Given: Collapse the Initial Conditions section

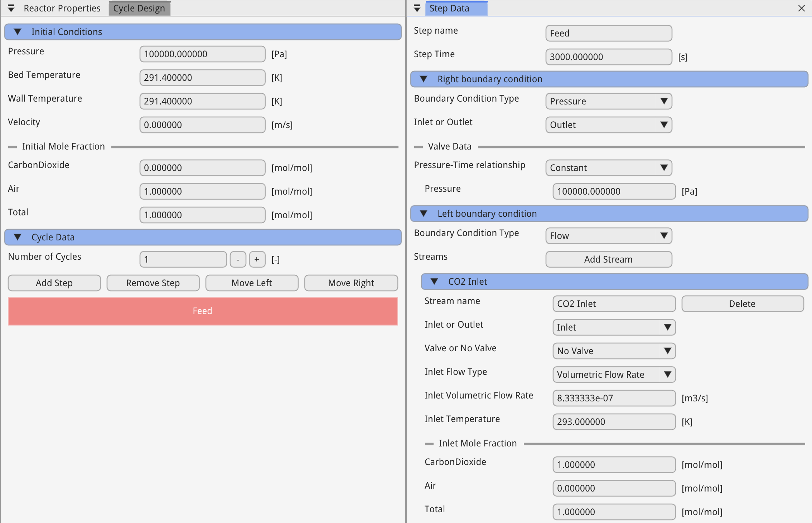Looking at the screenshot, I should 18,32.
